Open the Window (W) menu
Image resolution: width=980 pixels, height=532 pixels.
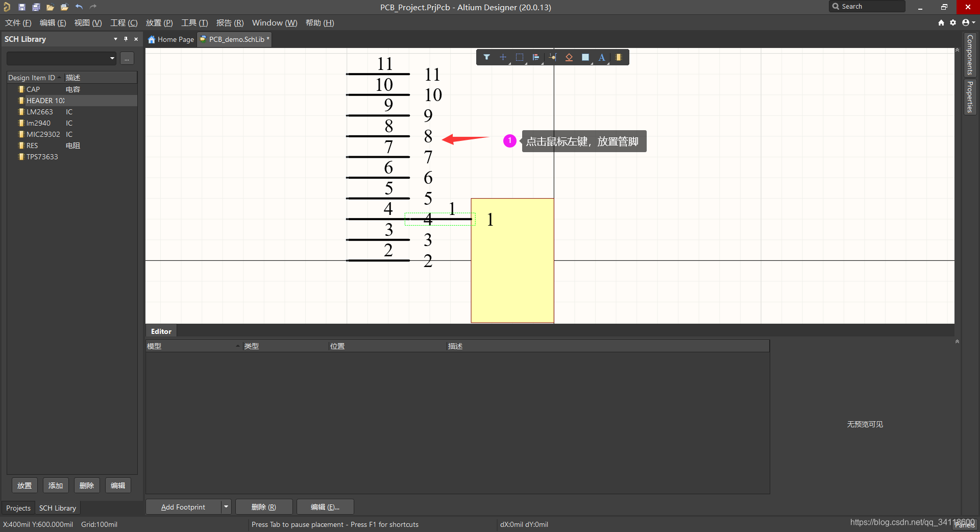click(x=275, y=23)
